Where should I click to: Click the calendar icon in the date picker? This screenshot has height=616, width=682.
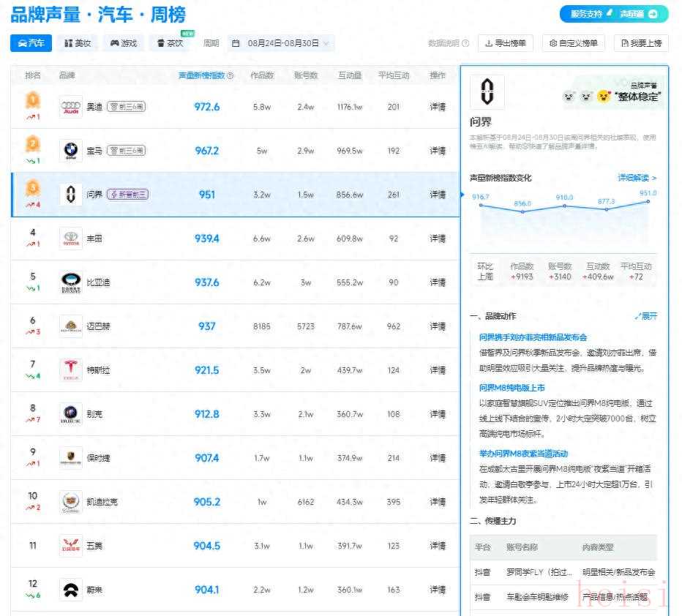tap(236, 43)
